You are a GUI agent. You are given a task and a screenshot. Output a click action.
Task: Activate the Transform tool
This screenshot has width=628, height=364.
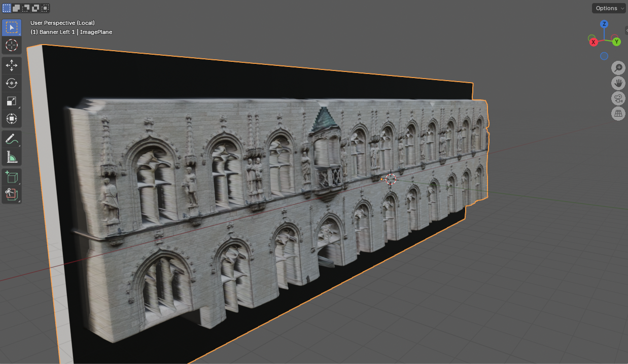click(12, 119)
